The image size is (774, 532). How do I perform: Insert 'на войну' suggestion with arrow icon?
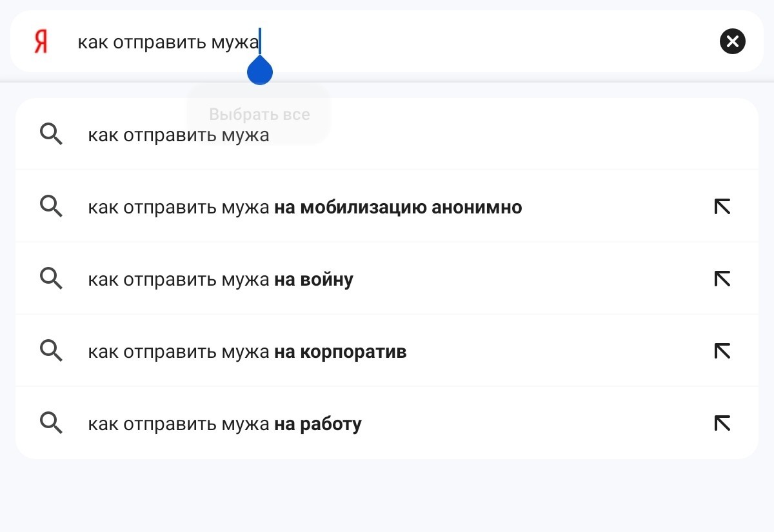722,279
